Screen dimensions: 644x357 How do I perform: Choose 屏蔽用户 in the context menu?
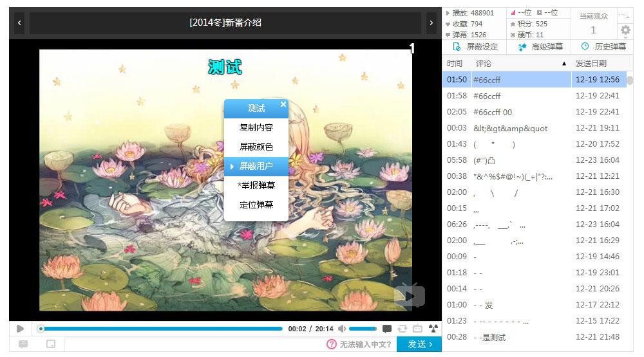[x=256, y=166]
